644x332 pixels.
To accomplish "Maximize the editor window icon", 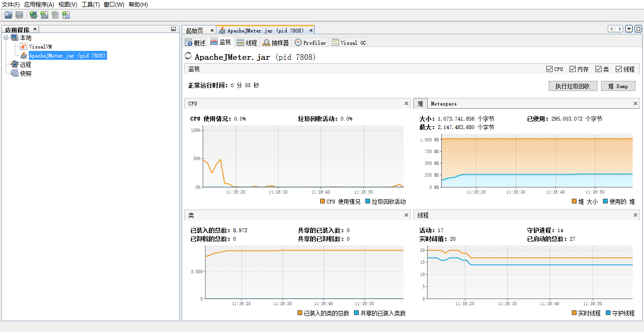I will [638, 29].
